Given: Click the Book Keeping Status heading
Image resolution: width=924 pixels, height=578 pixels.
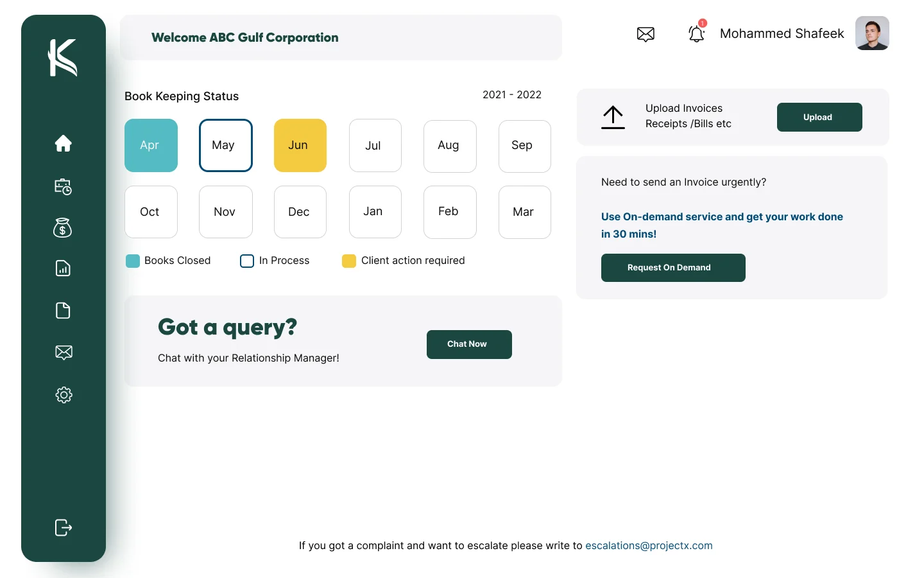Looking at the screenshot, I should 182,96.
